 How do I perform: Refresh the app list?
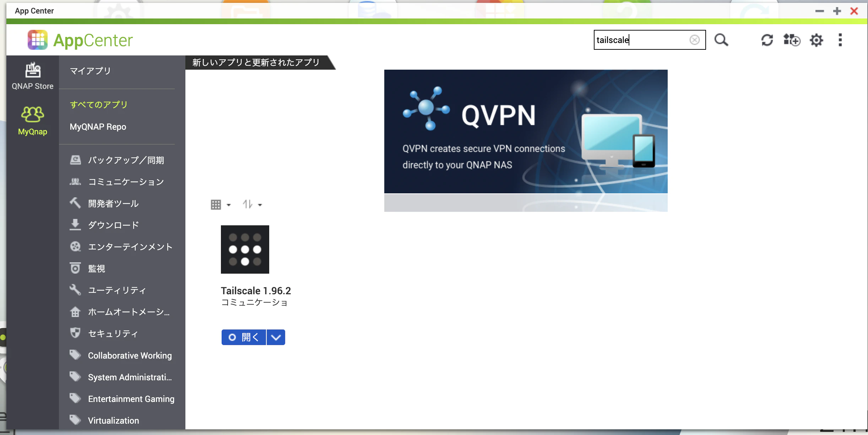(767, 40)
